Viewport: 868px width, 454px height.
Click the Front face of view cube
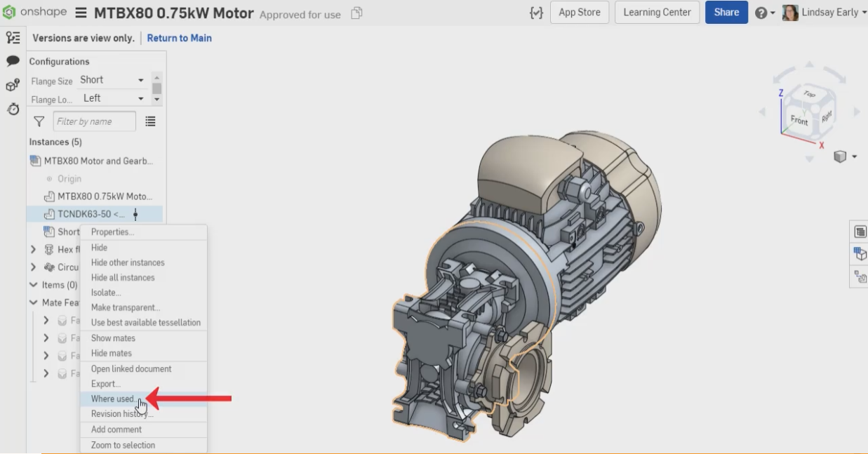[x=799, y=120]
